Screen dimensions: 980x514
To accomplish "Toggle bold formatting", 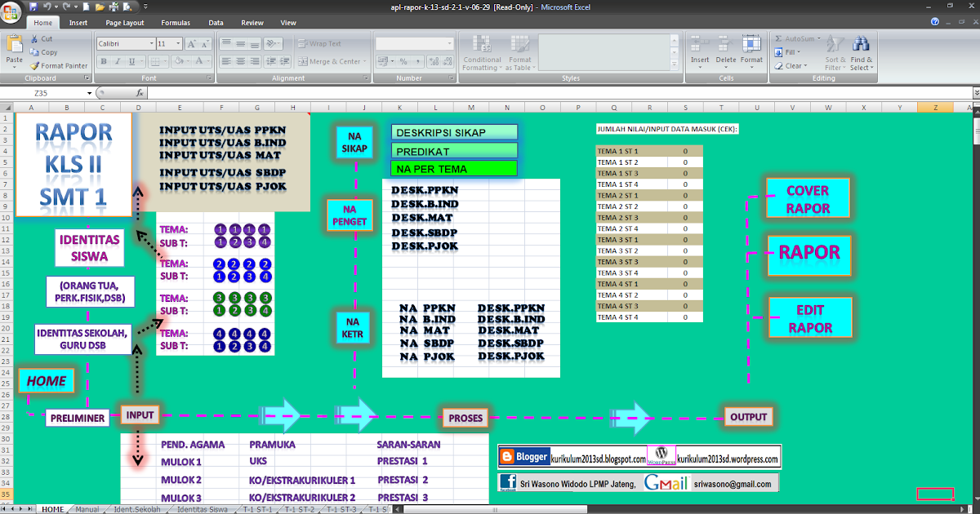I will tap(105, 61).
